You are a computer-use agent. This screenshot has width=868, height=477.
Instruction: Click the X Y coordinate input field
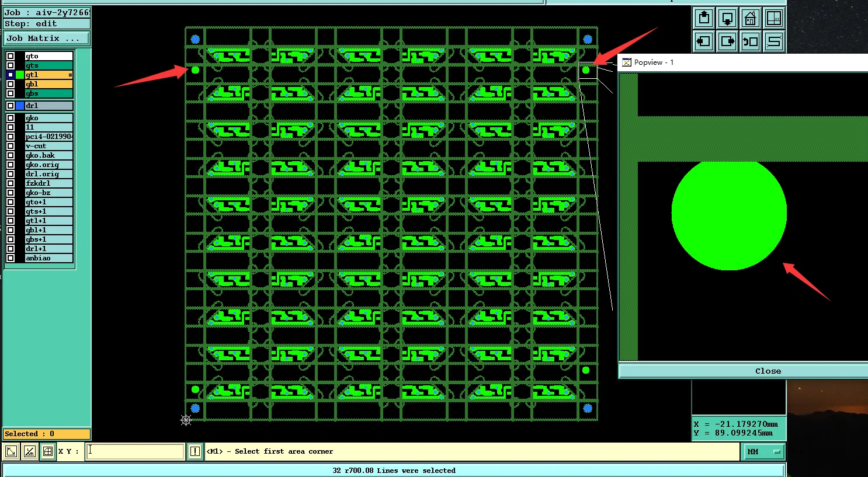[x=135, y=451]
